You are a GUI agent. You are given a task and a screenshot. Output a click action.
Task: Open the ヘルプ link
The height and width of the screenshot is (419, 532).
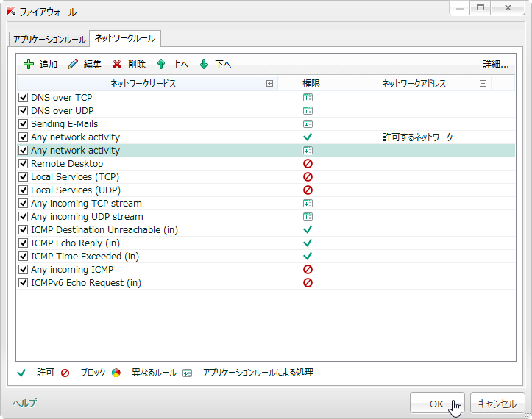click(24, 403)
